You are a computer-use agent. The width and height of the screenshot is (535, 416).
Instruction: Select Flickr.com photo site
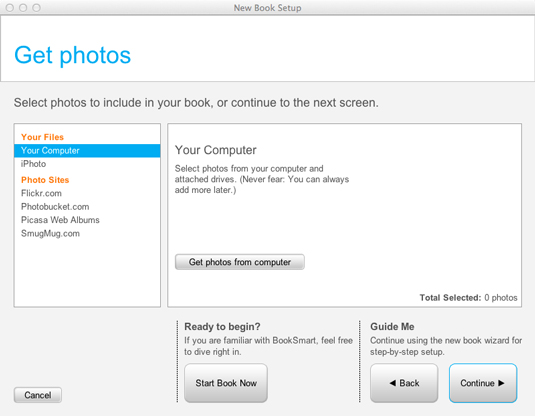[x=41, y=193]
